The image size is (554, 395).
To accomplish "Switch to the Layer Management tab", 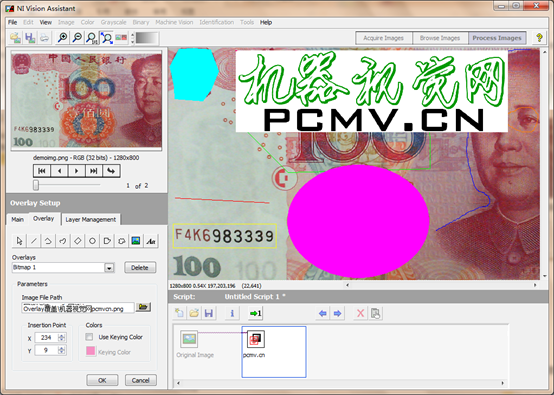I will tap(90, 219).
